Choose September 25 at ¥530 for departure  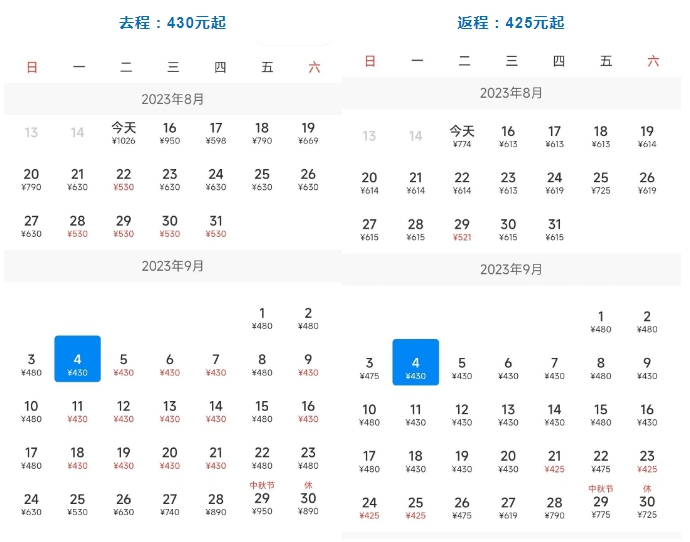(x=77, y=503)
